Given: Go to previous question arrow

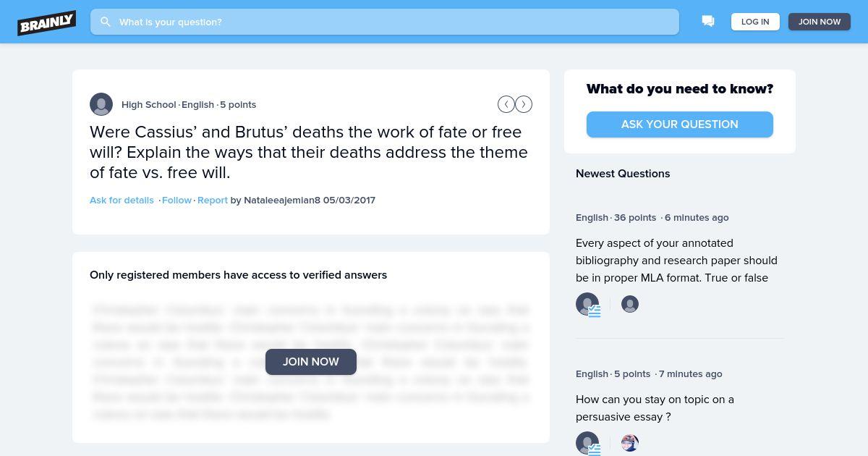Looking at the screenshot, I should click(506, 104).
